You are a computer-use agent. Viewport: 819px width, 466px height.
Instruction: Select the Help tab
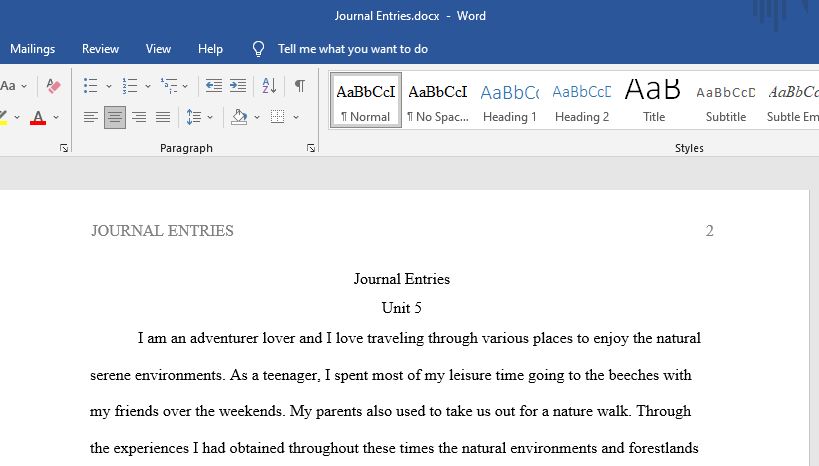click(210, 49)
